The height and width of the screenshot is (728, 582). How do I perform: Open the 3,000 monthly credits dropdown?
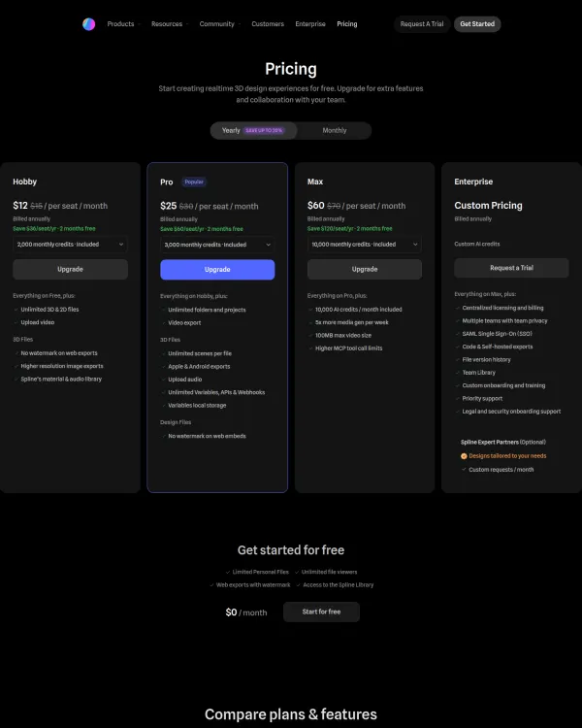click(x=217, y=245)
